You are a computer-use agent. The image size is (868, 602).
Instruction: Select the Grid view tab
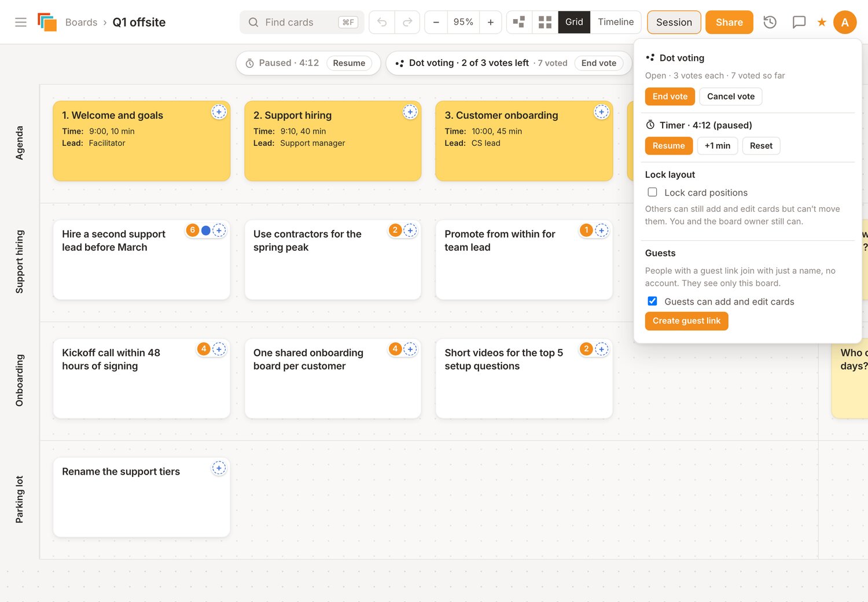574,22
